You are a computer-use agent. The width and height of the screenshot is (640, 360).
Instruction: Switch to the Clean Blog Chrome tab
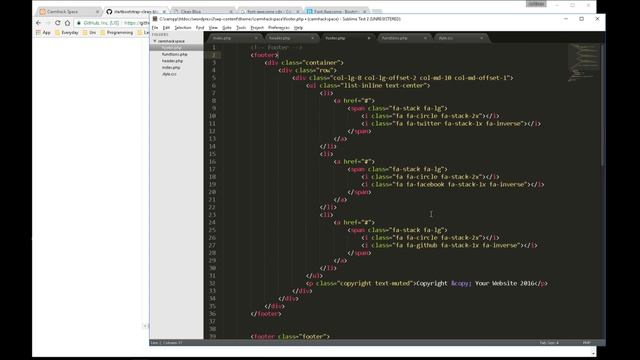(202, 11)
